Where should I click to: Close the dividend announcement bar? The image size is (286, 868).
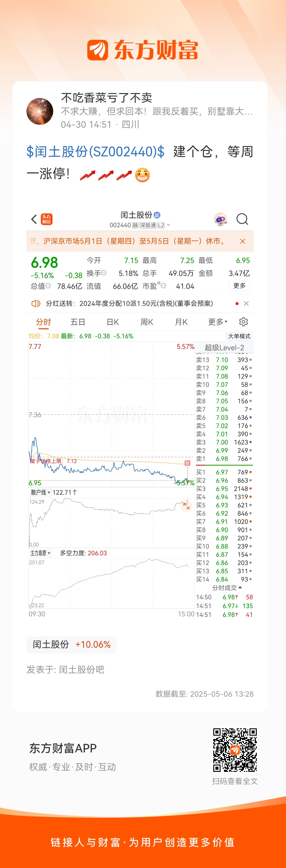point(246,304)
